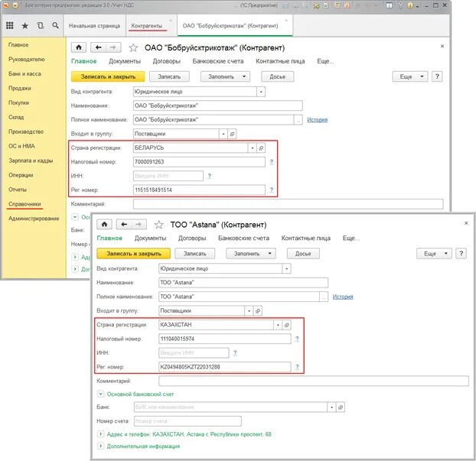Open bank record icon in Astana form
Image resolution: width=476 pixels, height=461 pixels.
pyautogui.click(x=341, y=407)
